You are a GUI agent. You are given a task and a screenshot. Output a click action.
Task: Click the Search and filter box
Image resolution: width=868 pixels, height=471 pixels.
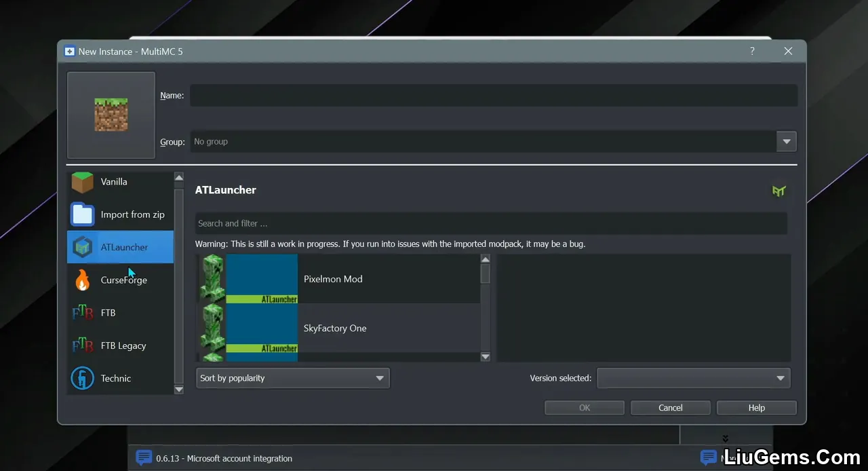click(x=491, y=223)
